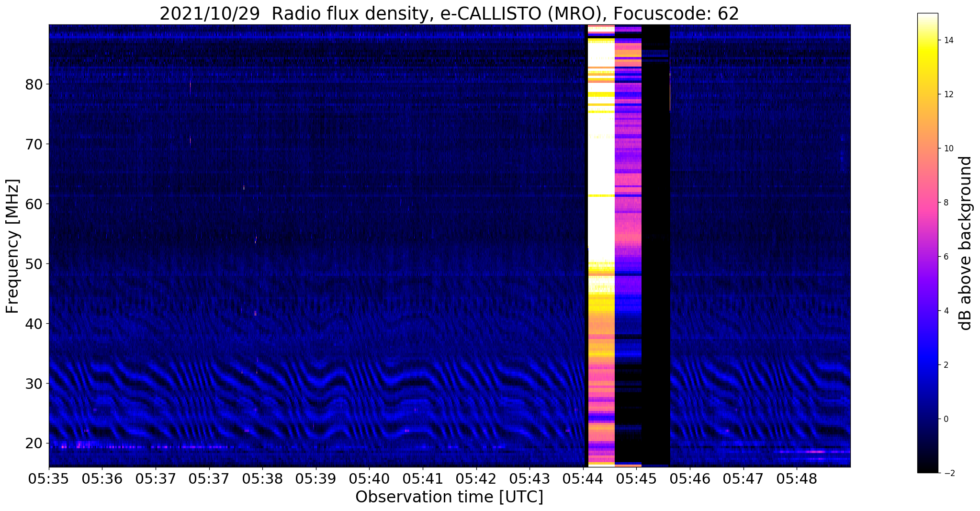This screenshot has height=511, width=980.
Task: Click the 05:36 time tick label
Action: click(102, 479)
